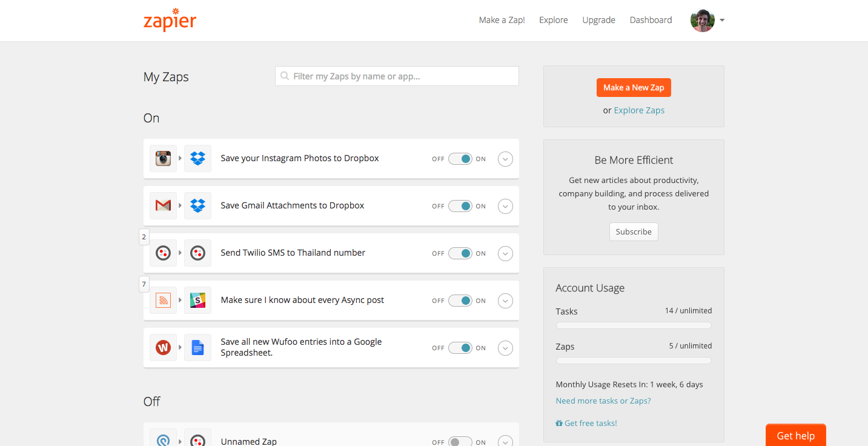Open the Need more tasks or Zaps link

click(603, 401)
